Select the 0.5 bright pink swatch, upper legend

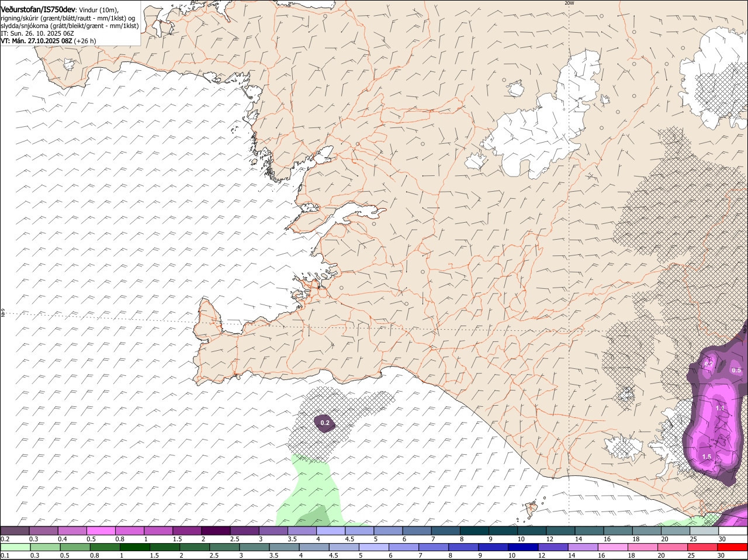coord(101,531)
